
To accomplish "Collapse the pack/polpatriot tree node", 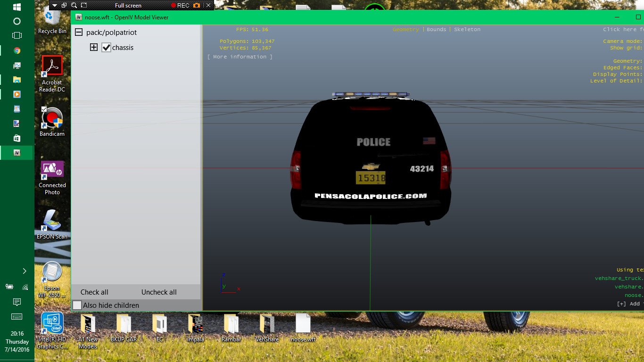I will [x=79, y=33].
